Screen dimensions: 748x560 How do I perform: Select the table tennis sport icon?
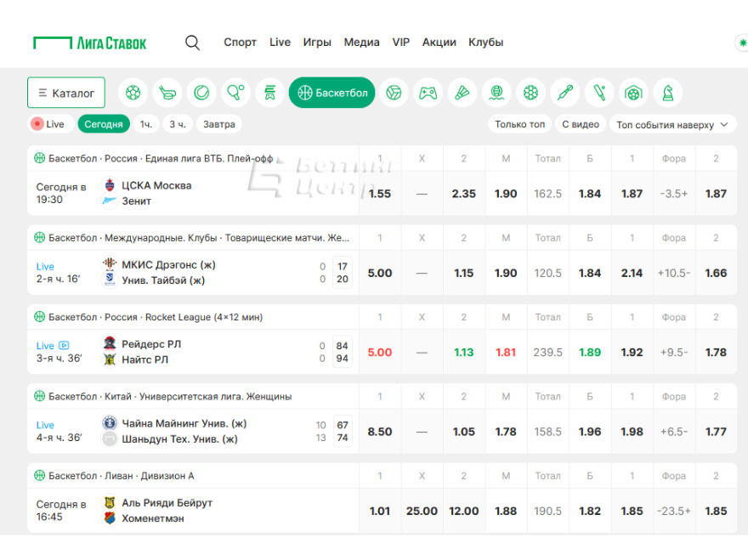click(x=236, y=93)
